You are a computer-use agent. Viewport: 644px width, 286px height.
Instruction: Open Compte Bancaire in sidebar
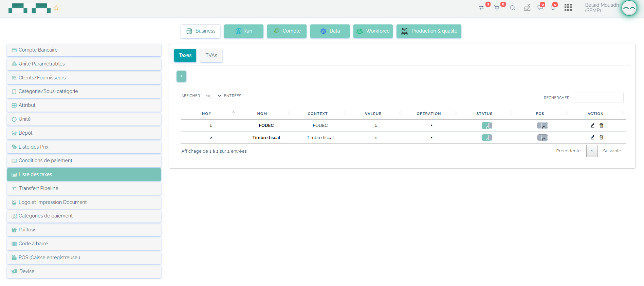point(84,50)
